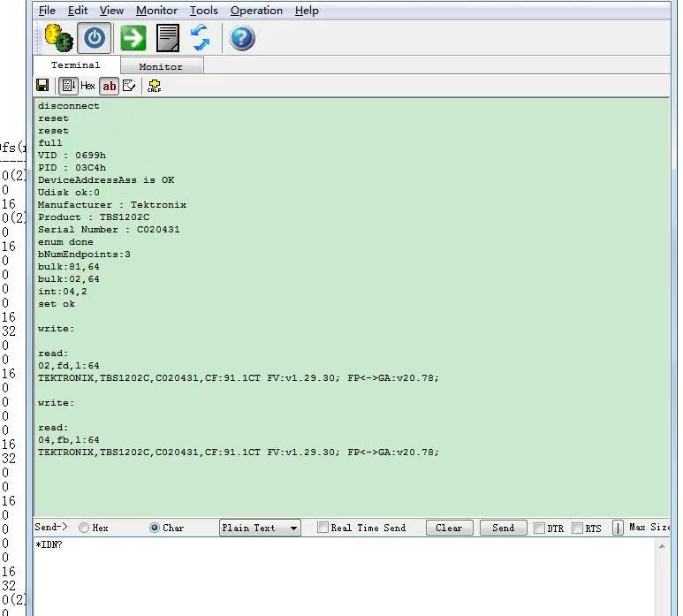Image resolution: width=683 pixels, height=616 pixels.
Task: Click 'Serial Number : C020431' line
Action: [x=109, y=230]
